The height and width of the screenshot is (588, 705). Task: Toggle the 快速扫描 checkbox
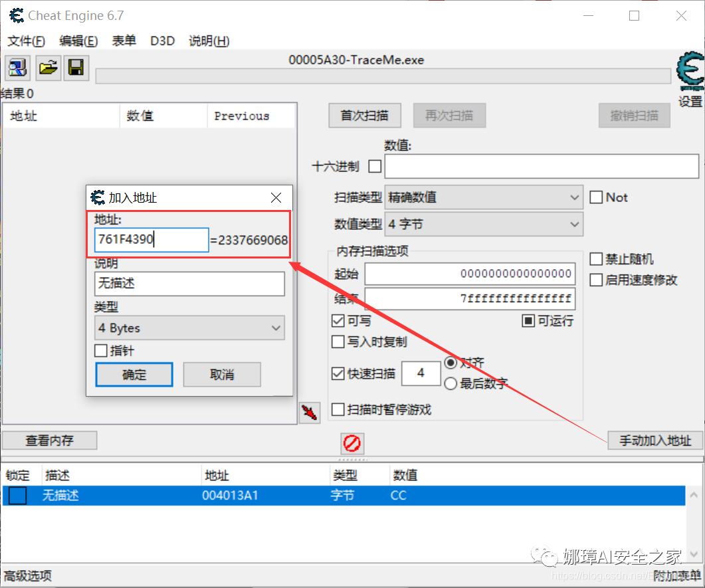point(338,373)
